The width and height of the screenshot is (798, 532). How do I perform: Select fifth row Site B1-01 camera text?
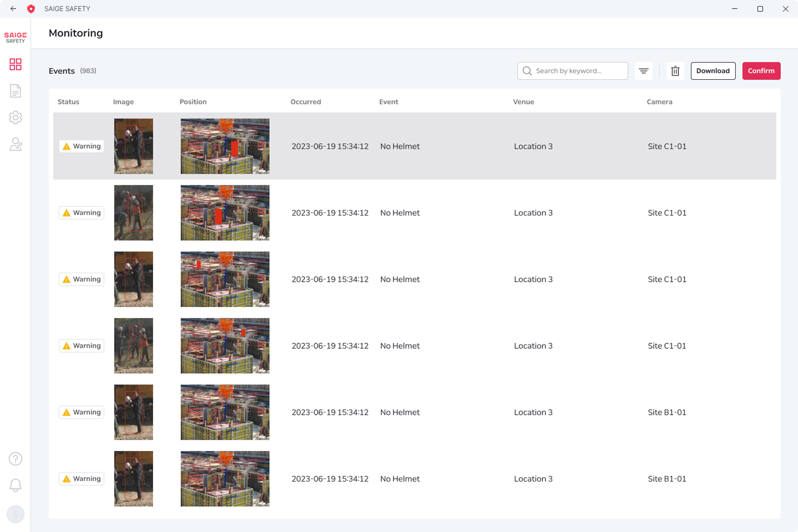(667, 412)
